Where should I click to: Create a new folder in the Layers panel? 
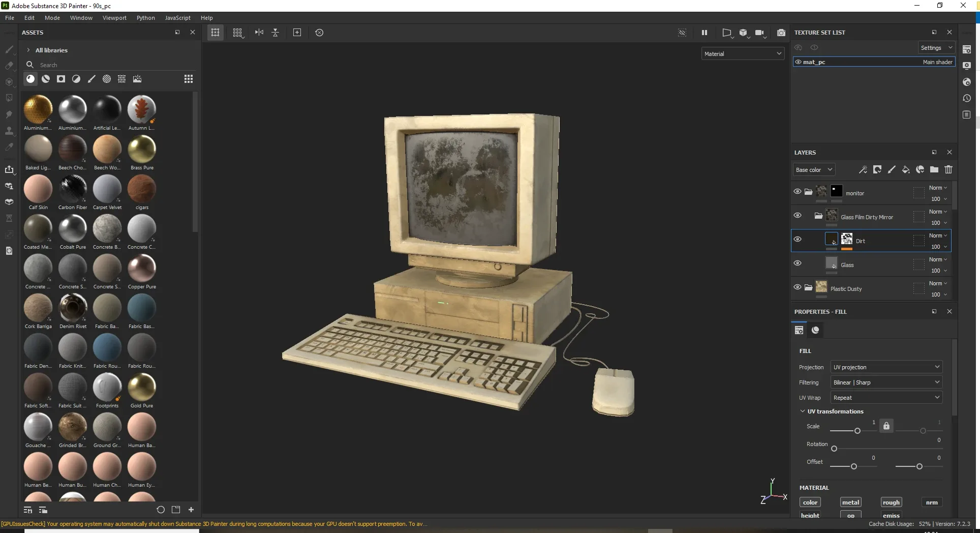934,169
